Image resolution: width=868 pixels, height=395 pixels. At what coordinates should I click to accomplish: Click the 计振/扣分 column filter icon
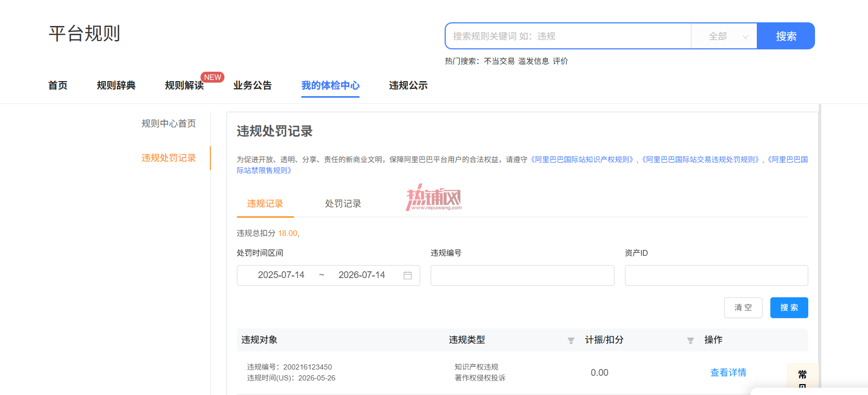click(690, 340)
